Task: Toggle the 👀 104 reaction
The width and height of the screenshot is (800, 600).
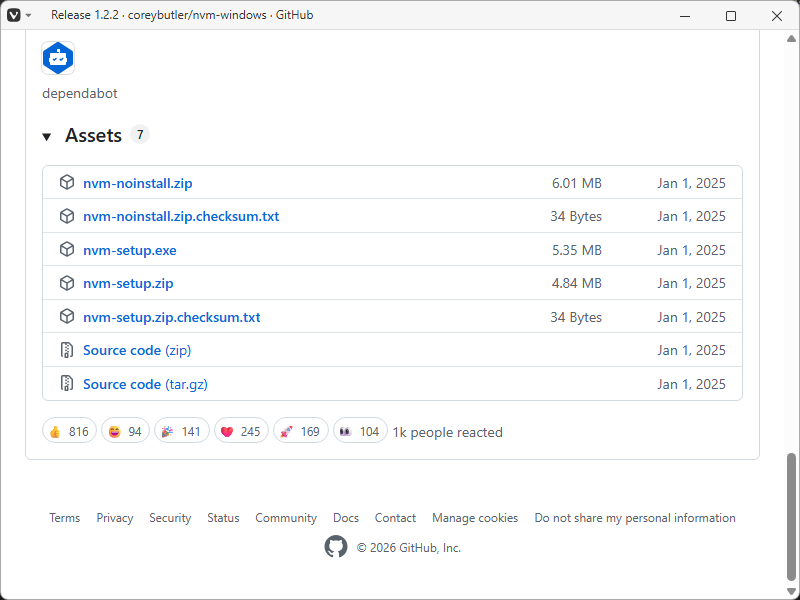Action: [x=360, y=430]
